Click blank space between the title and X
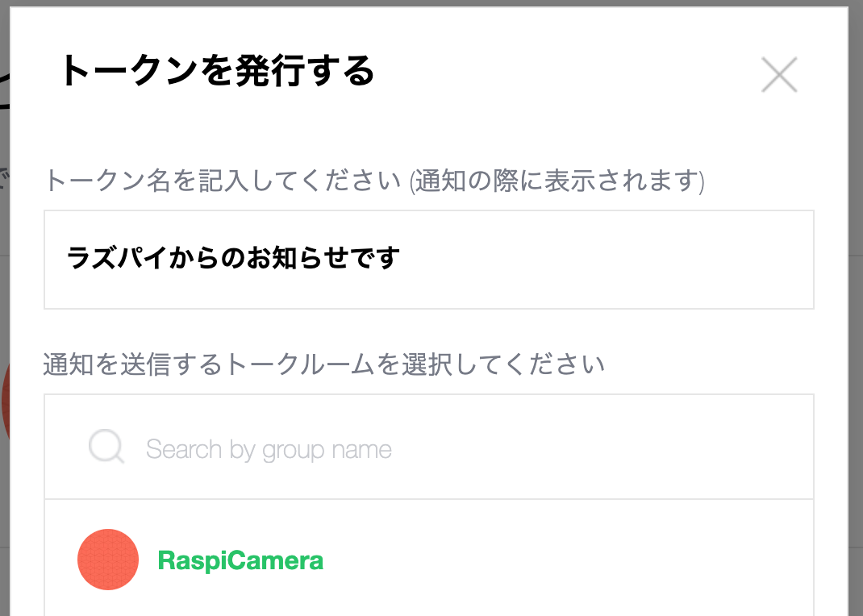The image size is (863, 616). coord(567,72)
